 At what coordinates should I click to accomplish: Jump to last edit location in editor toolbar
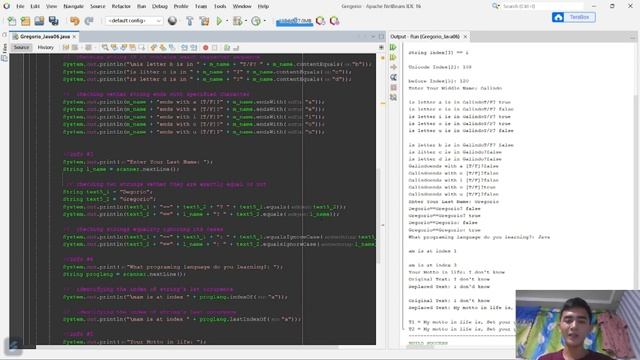(66, 48)
